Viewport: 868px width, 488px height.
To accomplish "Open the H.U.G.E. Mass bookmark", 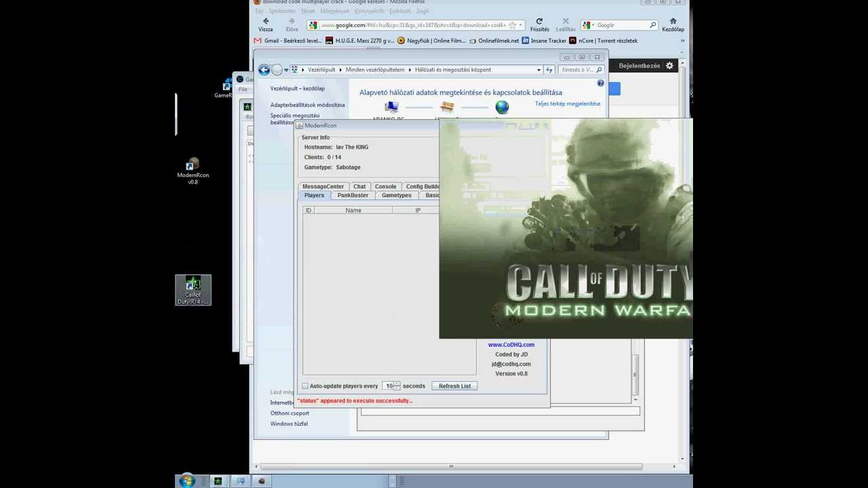I will (359, 41).
